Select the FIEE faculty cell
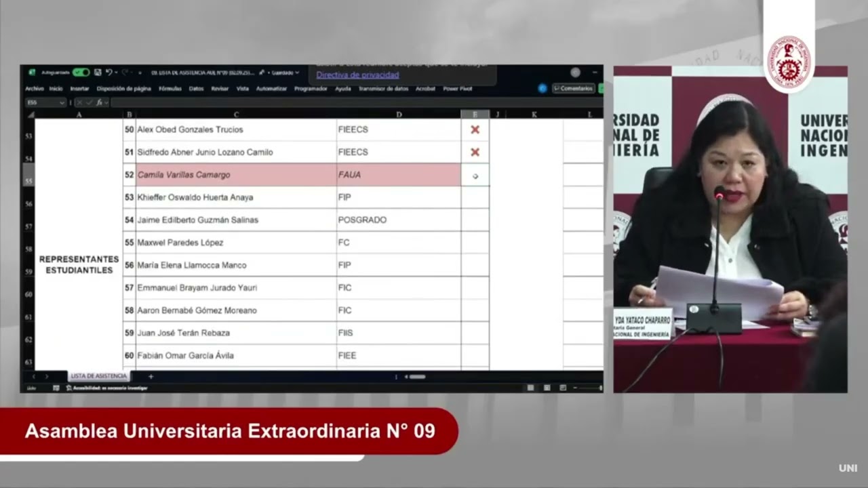868x488 pixels. (x=399, y=355)
